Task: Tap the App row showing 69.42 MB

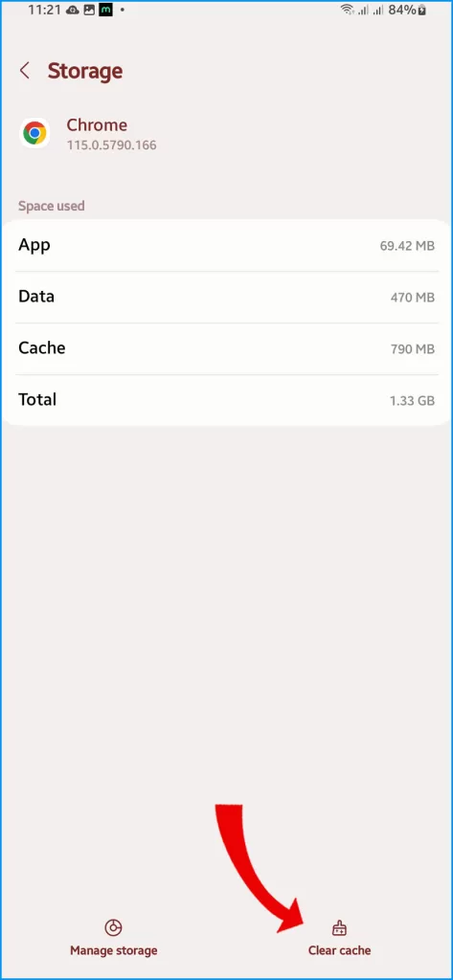Action: pos(226,246)
